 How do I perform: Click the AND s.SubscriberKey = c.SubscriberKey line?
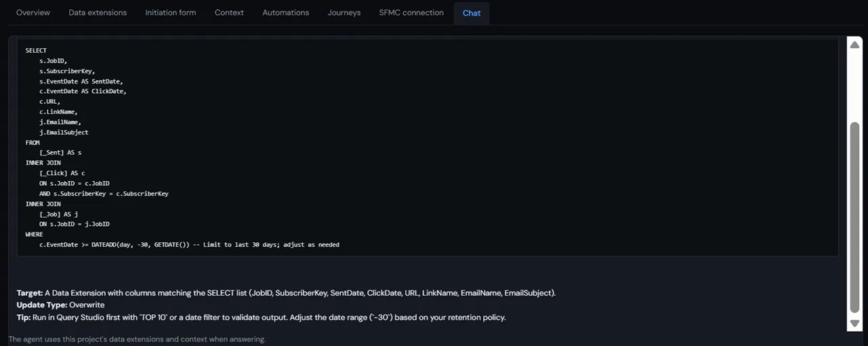click(x=104, y=193)
